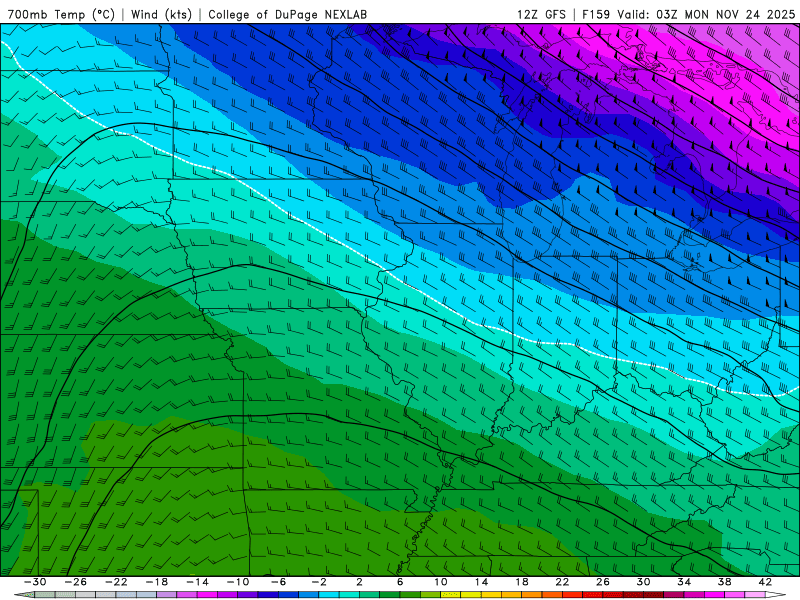Click the '700mb Temp (°C)' title text

coord(61,14)
